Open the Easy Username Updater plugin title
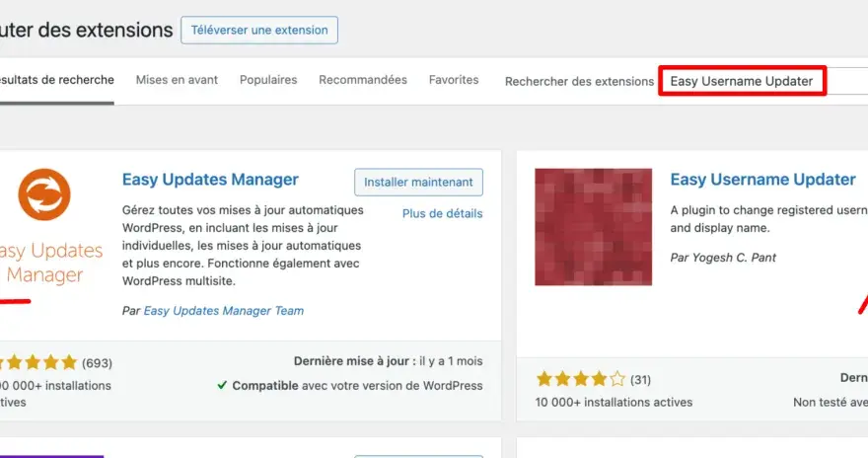 [762, 180]
